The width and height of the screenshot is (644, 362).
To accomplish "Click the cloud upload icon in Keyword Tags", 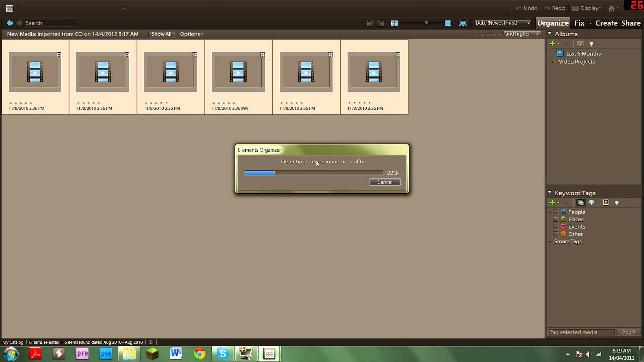I will click(591, 203).
